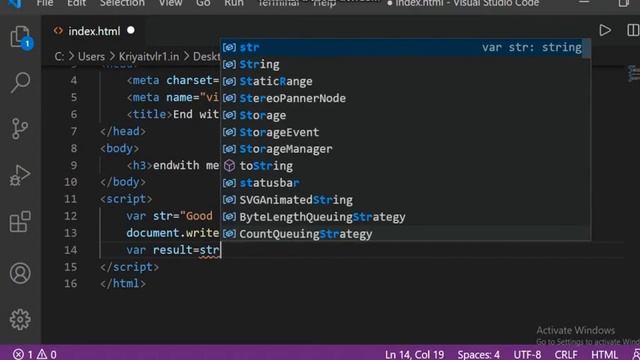
Task: Click 'HTML' language mode selector
Action: [604, 354]
